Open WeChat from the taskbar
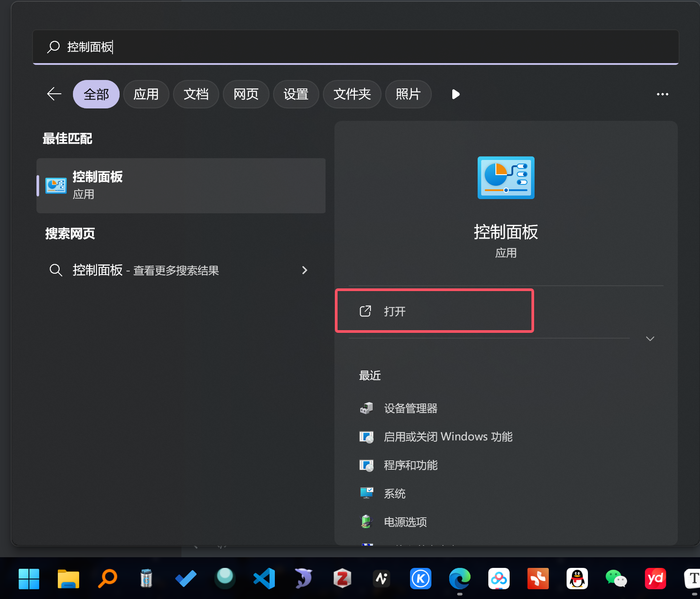700x599 pixels. (616, 579)
